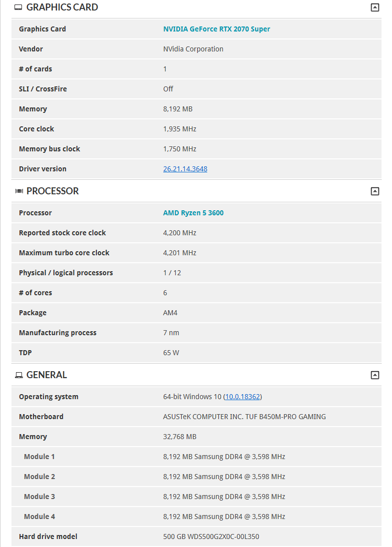The image size is (392, 547).
Task: Click the Memory bus clock label
Action: coord(49,149)
